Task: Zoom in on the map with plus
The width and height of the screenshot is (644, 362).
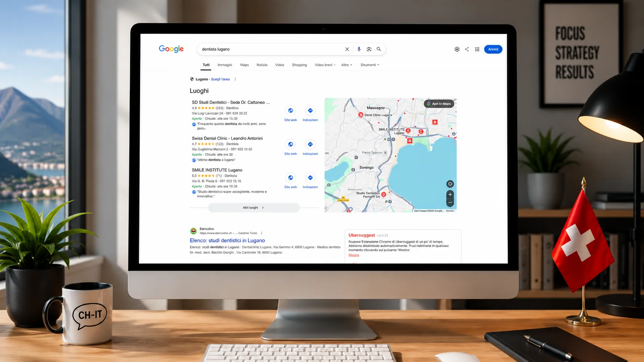Action: coord(450,194)
